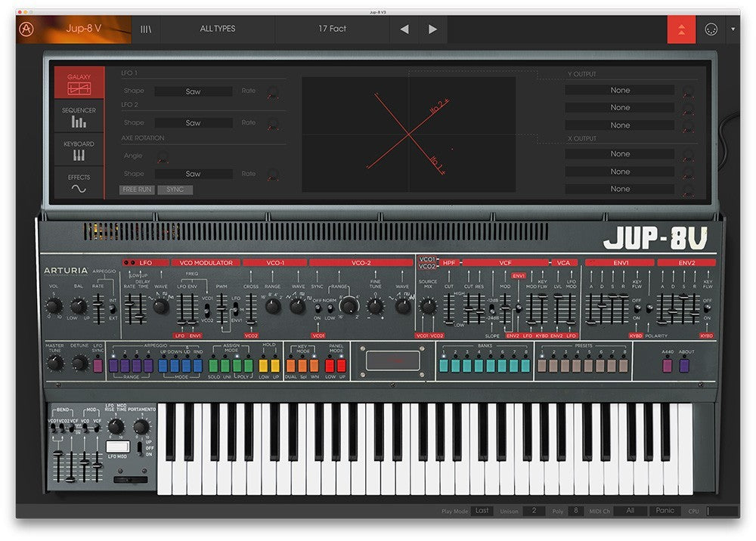756x541 pixels.
Task: Select Arpeggio mode RND blue button
Action: 197,366
